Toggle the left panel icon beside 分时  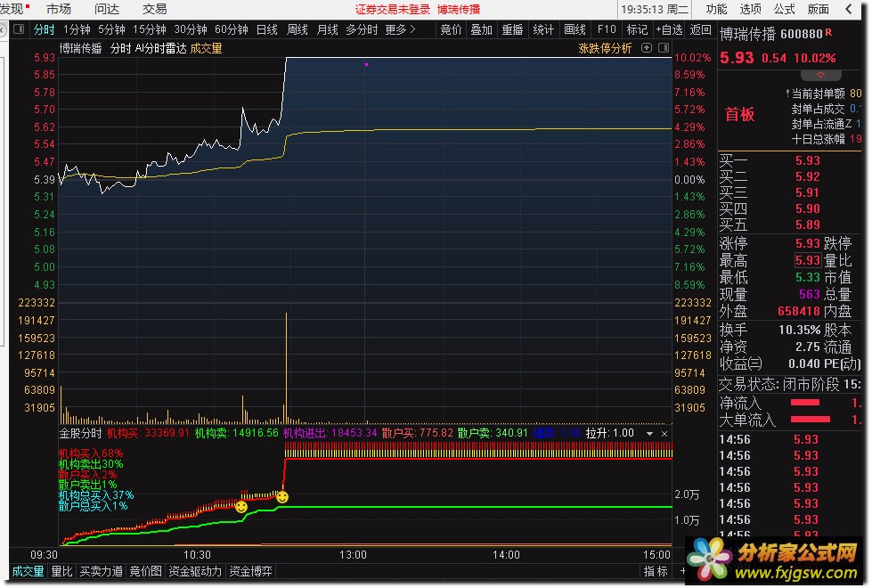click(19, 29)
